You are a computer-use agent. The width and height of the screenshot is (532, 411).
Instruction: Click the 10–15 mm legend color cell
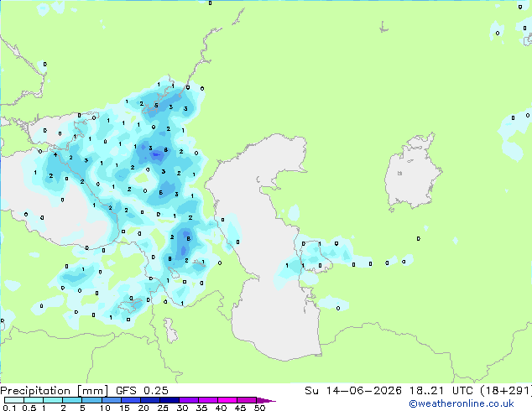point(112,400)
